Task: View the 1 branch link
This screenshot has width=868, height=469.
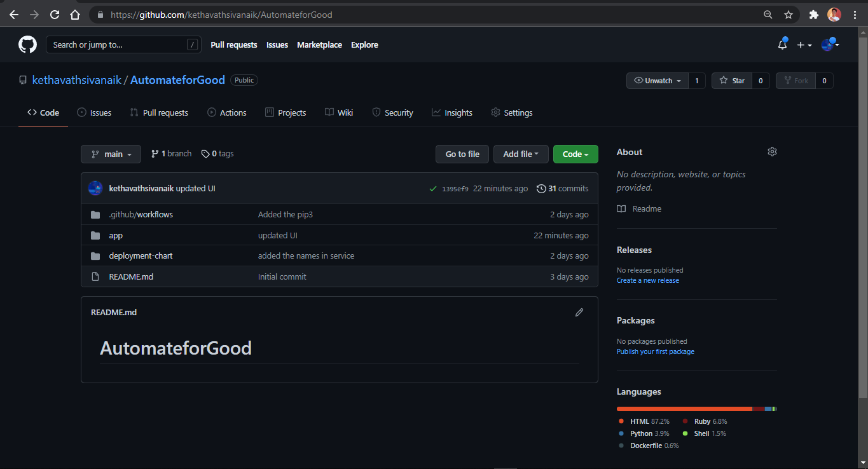Action: coord(171,154)
